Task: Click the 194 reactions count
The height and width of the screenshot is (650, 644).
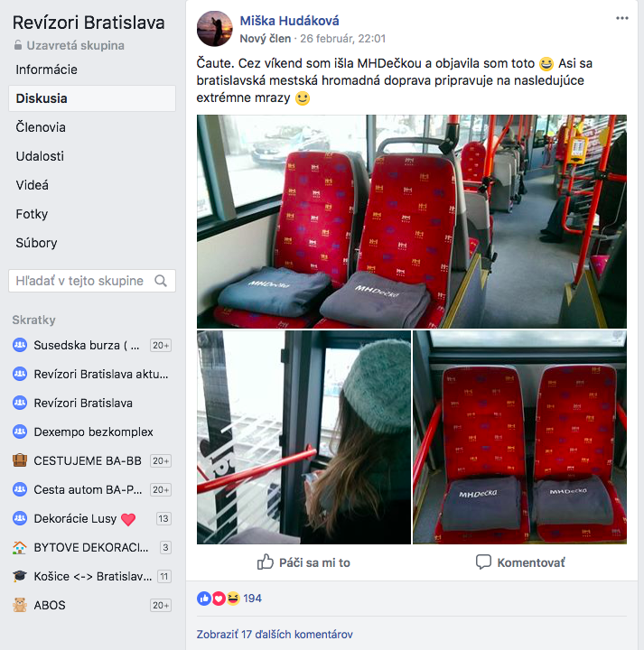Action: click(x=252, y=599)
